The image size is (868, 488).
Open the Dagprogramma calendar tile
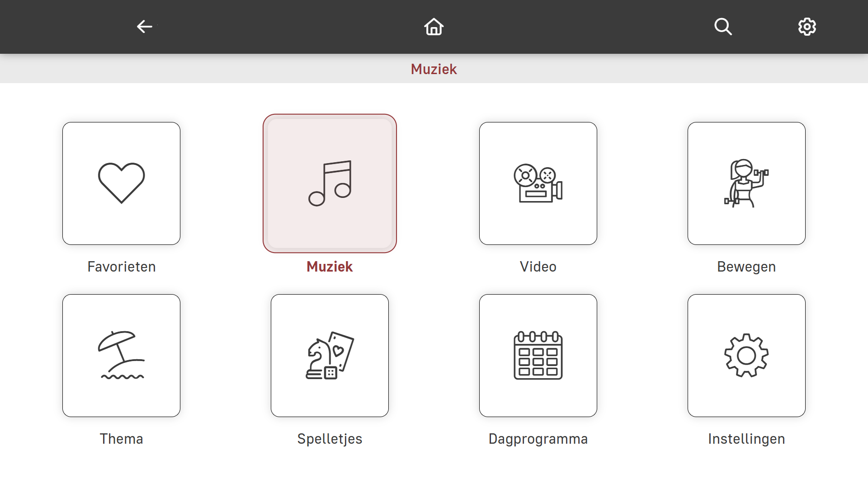(538, 356)
